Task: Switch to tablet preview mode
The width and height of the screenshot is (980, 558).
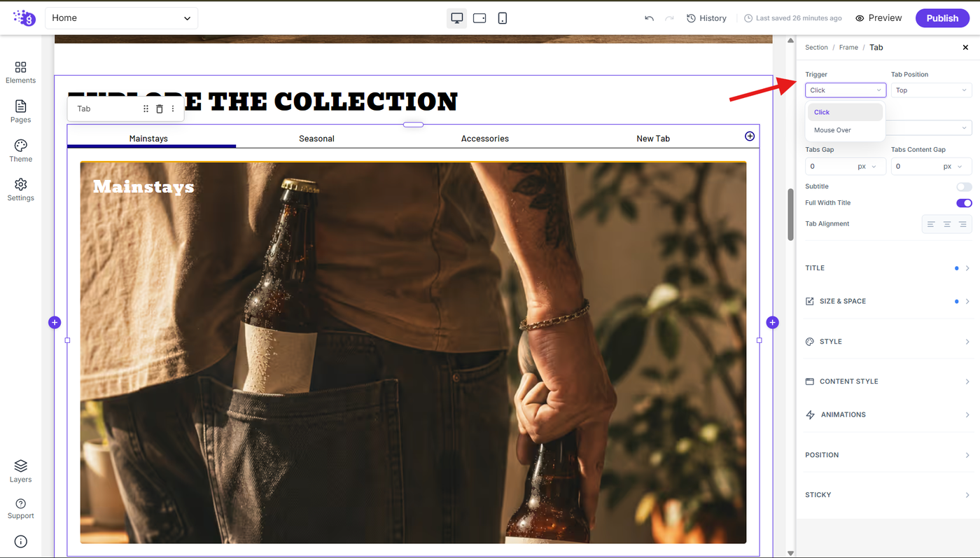Action: coord(479,18)
